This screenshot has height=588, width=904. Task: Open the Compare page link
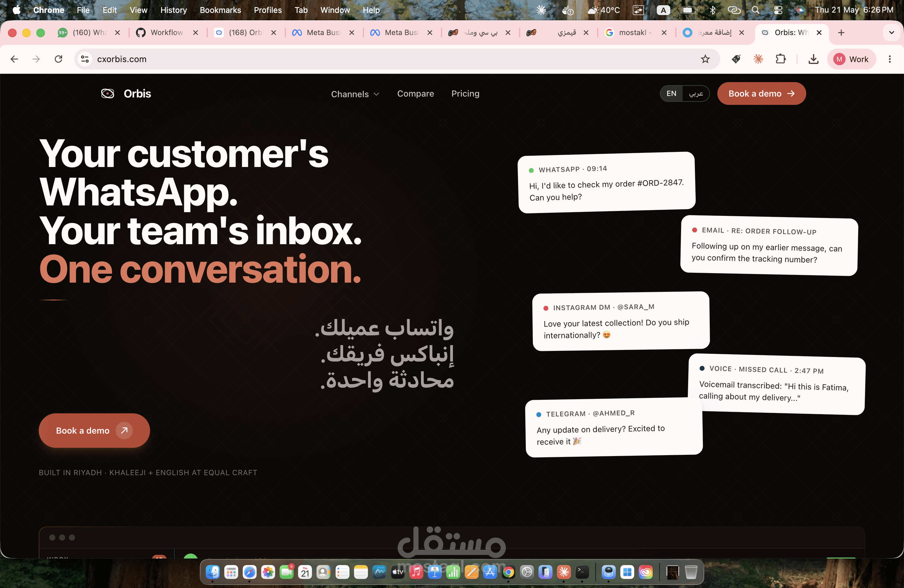pos(415,93)
